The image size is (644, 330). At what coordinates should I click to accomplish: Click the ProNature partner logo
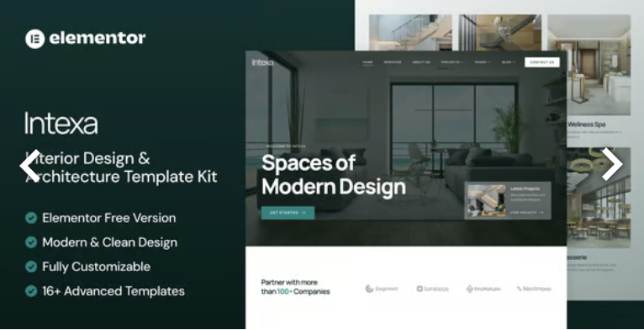pos(483,289)
